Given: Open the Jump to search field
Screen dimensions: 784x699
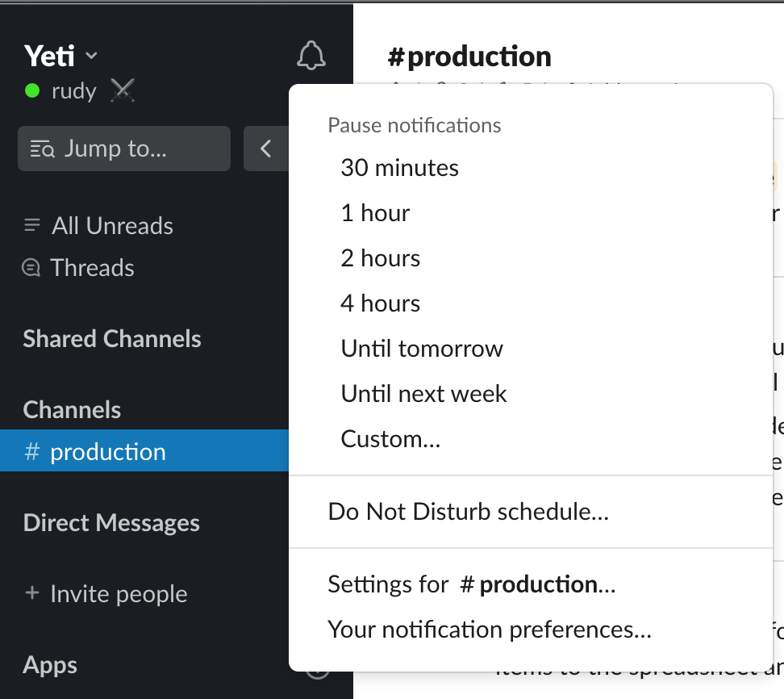Looking at the screenshot, I should coord(124,149).
